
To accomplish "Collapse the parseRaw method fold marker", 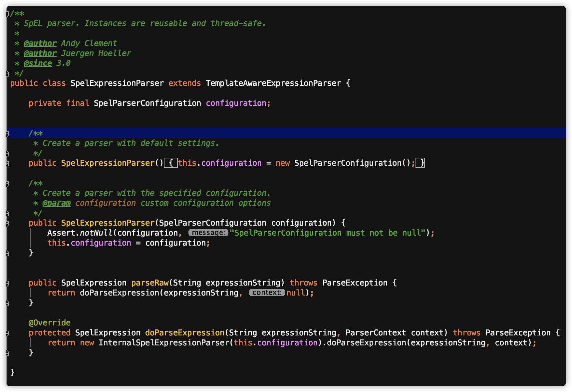I will coord(7,283).
